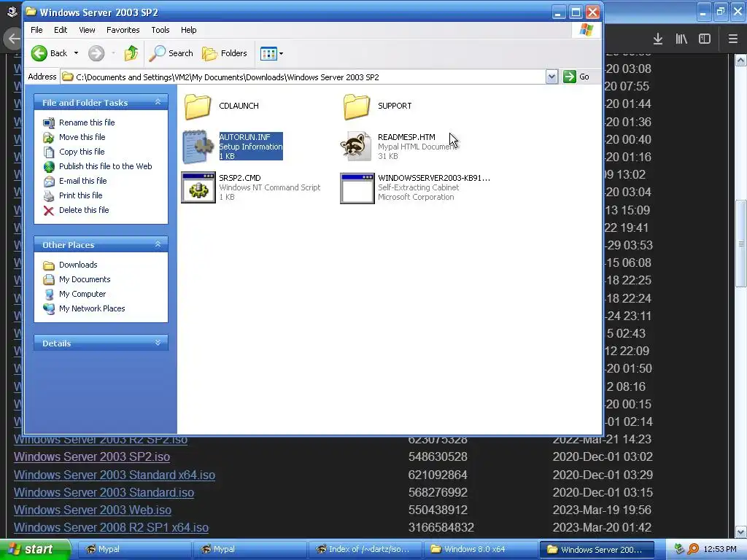The image size is (747, 560).
Task: Click the Forward arrow icon in Explorer
Action: (x=96, y=53)
